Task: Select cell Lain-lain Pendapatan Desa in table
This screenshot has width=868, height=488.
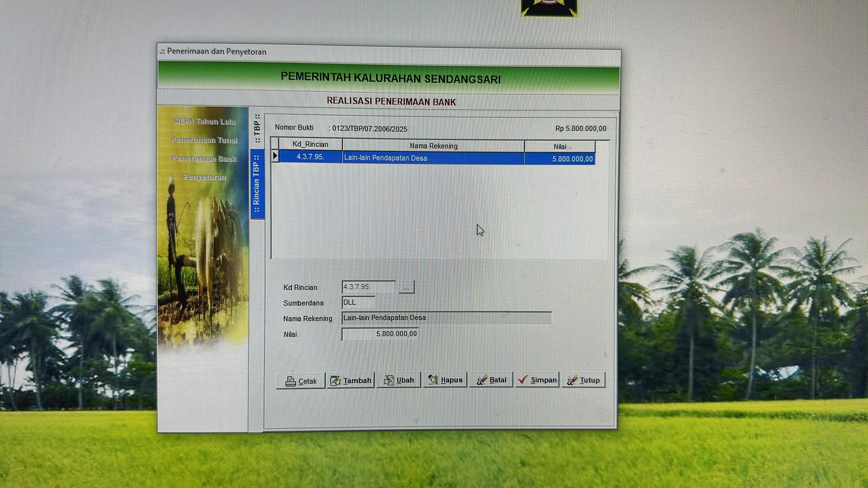Action: point(433,158)
